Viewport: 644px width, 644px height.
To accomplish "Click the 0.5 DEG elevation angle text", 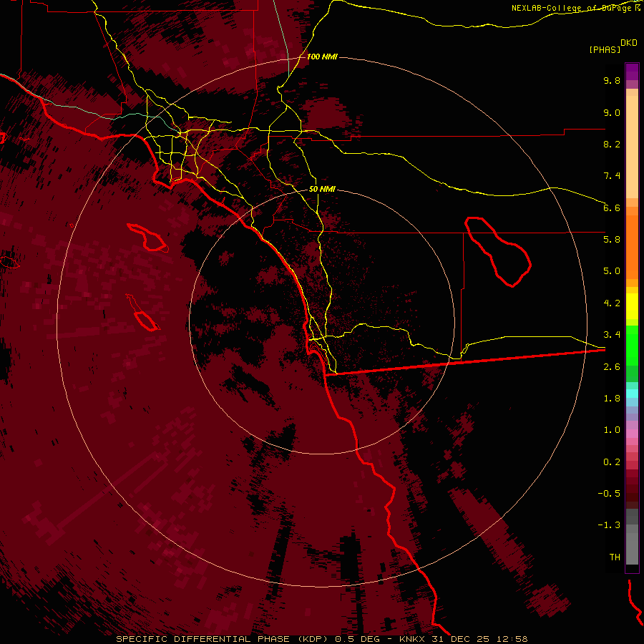I will click(359, 639).
